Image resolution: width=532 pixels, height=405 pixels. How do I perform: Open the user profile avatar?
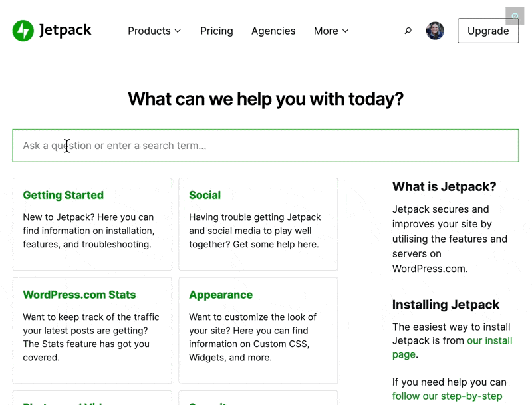[435, 31]
